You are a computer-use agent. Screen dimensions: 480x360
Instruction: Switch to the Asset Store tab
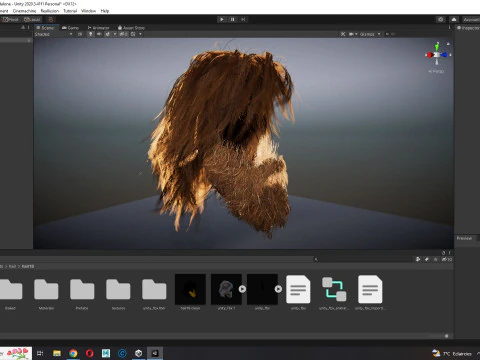131,28
